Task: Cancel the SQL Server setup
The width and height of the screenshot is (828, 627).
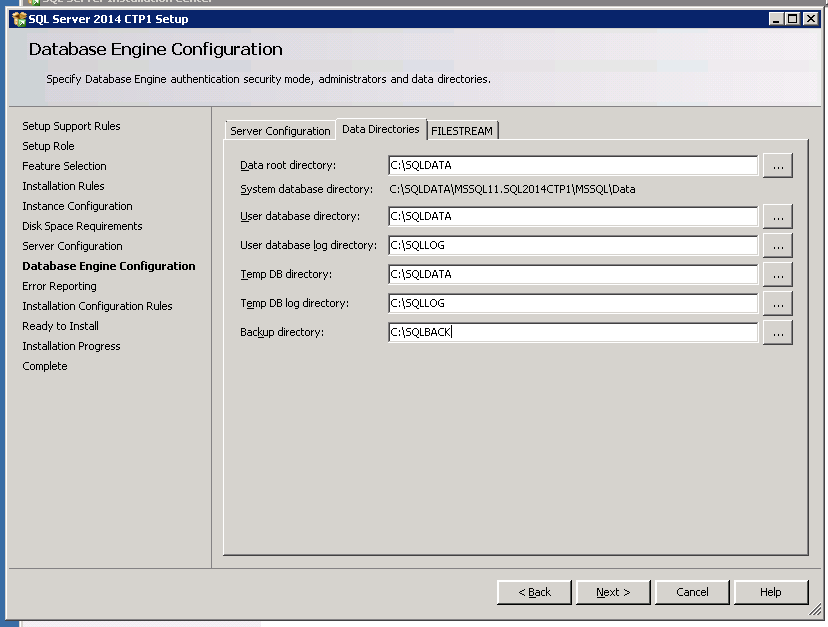Action: point(692,592)
